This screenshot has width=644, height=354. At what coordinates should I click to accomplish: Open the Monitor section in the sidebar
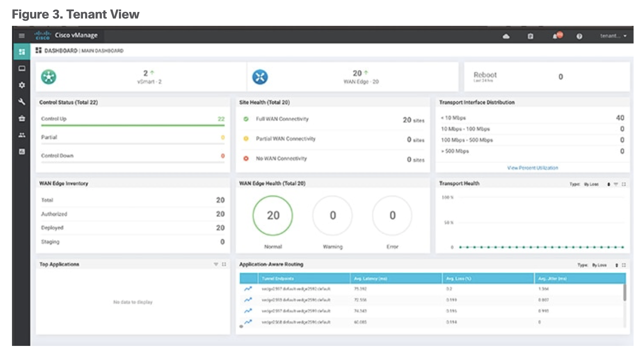click(x=22, y=69)
